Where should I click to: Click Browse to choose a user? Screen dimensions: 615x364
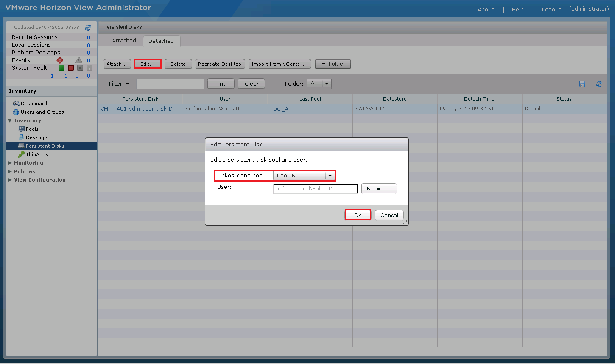379,189
